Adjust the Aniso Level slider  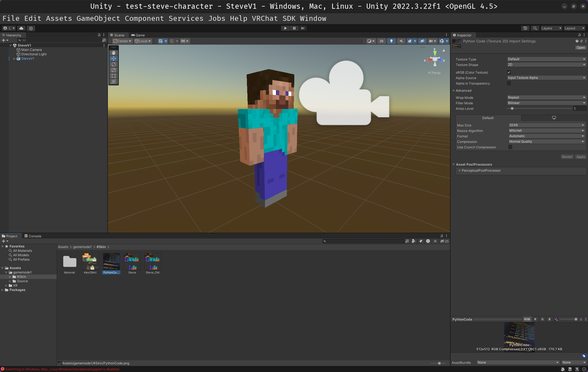(x=512, y=109)
